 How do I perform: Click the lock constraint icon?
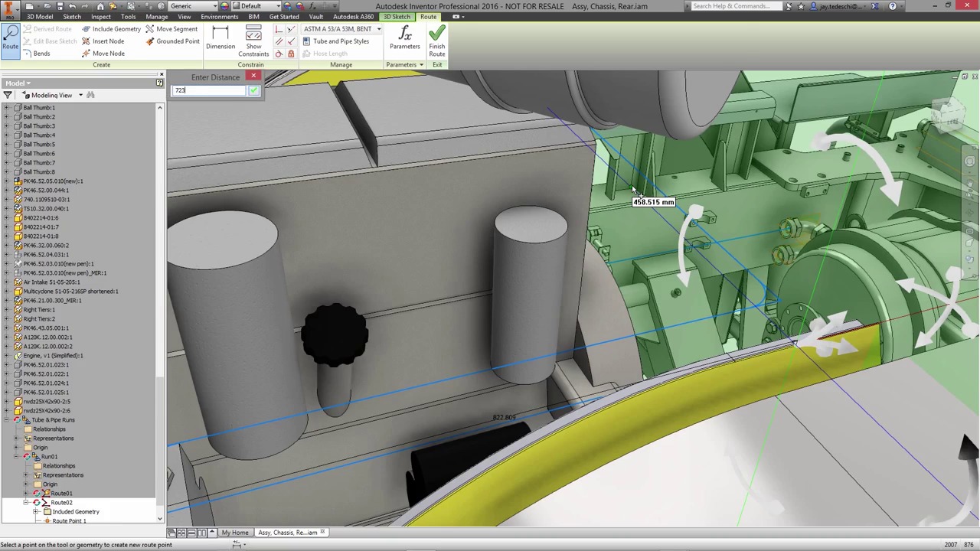(x=291, y=54)
